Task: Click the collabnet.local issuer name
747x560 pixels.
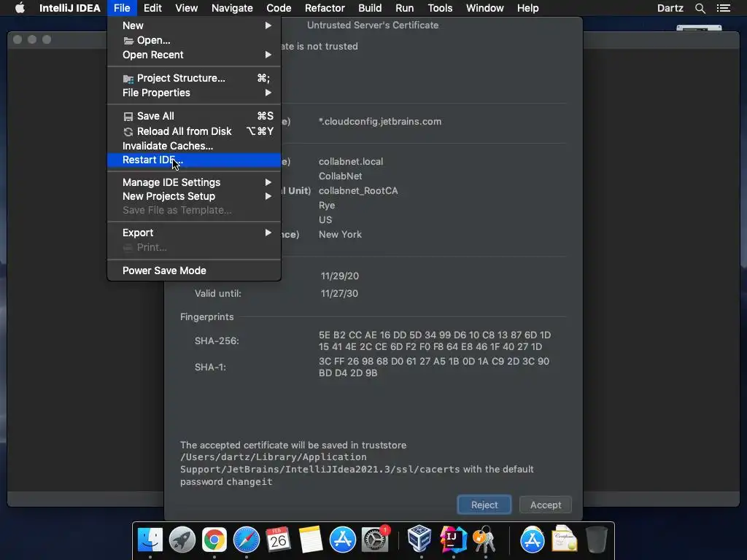Action: click(351, 161)
